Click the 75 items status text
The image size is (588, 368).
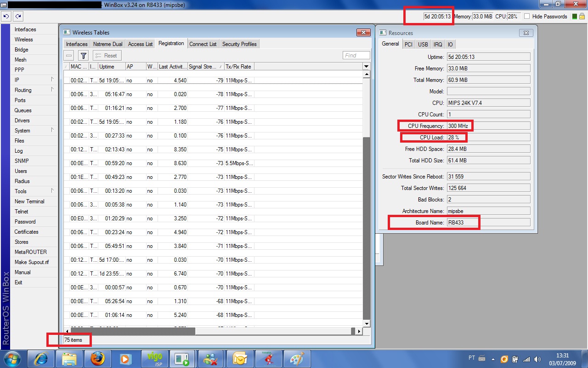pos(73,340)
